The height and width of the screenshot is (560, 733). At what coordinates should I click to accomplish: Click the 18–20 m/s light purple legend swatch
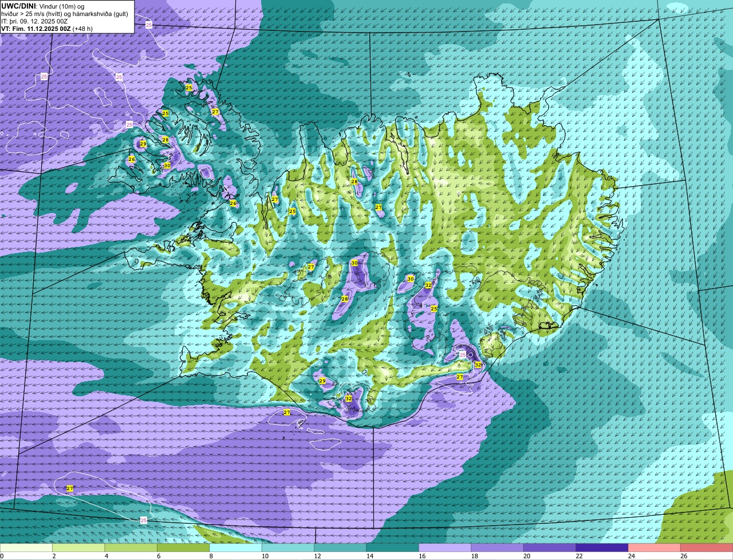(x=497, y=548)
